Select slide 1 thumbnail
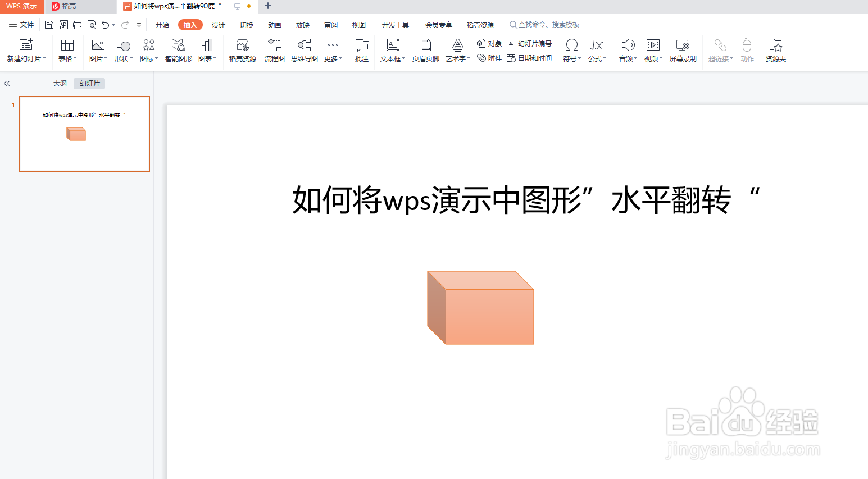Screen dimensions: 868x479 (84, 134)
